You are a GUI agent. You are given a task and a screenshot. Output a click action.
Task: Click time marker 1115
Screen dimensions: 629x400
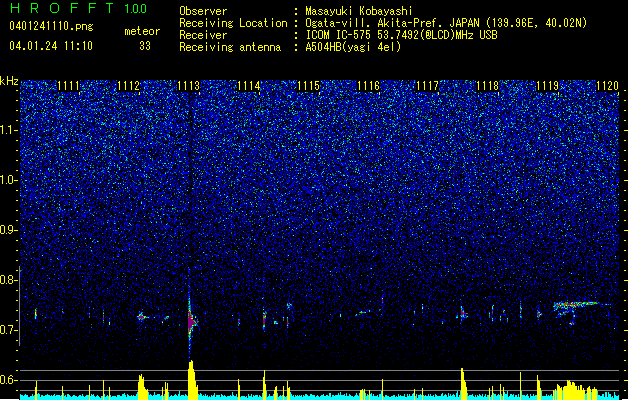coord(308,86)
